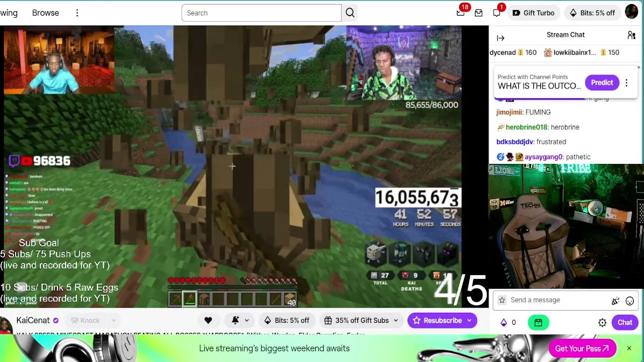This screenshot has width=644, height=362.
Task: Click the prediction title WHAT IS THE OUTCO...
Action: pos(539,86)
